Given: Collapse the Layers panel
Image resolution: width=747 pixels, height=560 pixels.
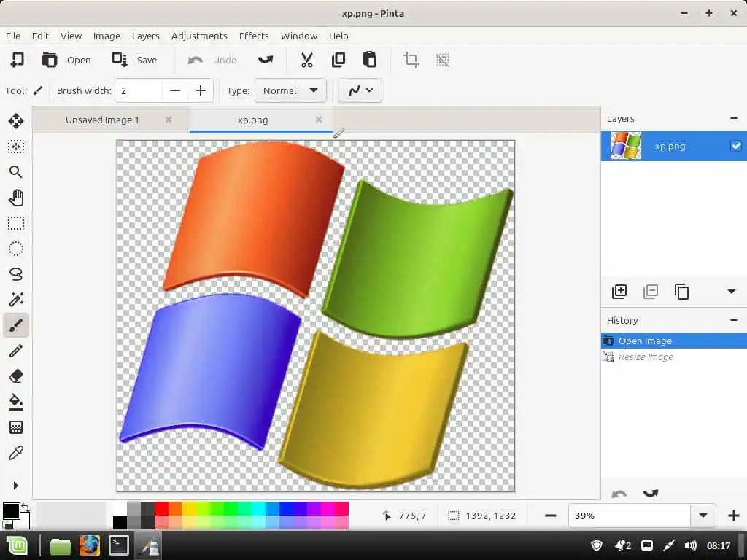Looking at the screenshot, I should tap(734, 118).
